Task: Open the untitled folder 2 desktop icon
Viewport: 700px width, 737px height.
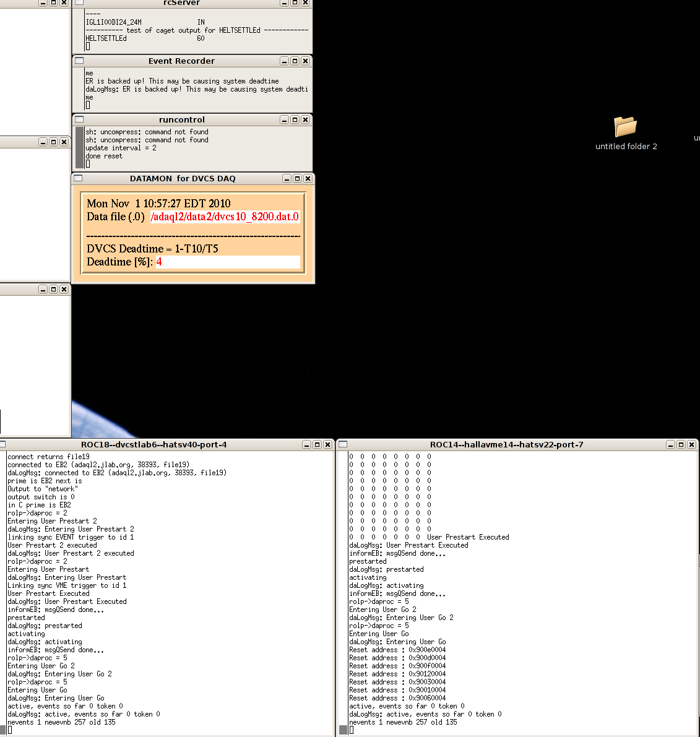Action: 626,134
